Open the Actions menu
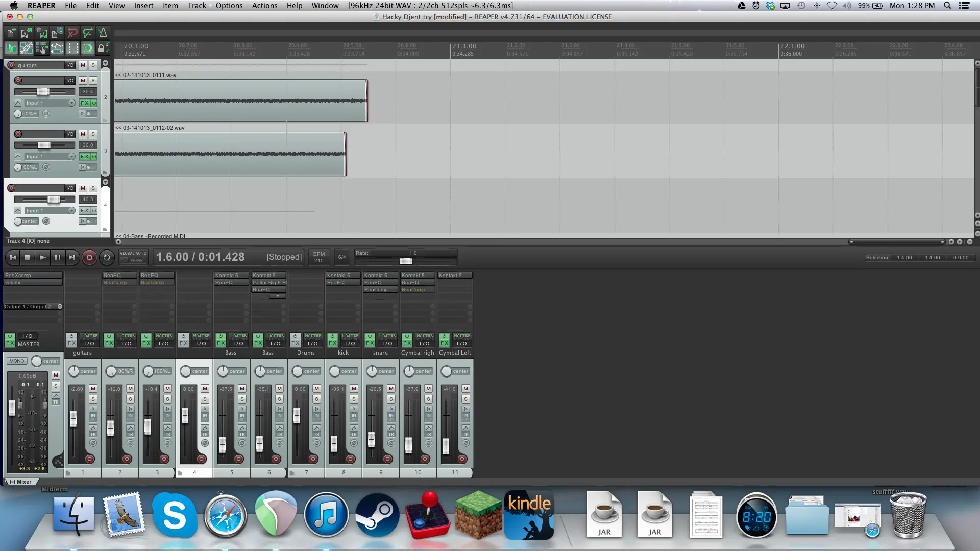Viewport: 980px width, 551px height. (x=264, y=6)
